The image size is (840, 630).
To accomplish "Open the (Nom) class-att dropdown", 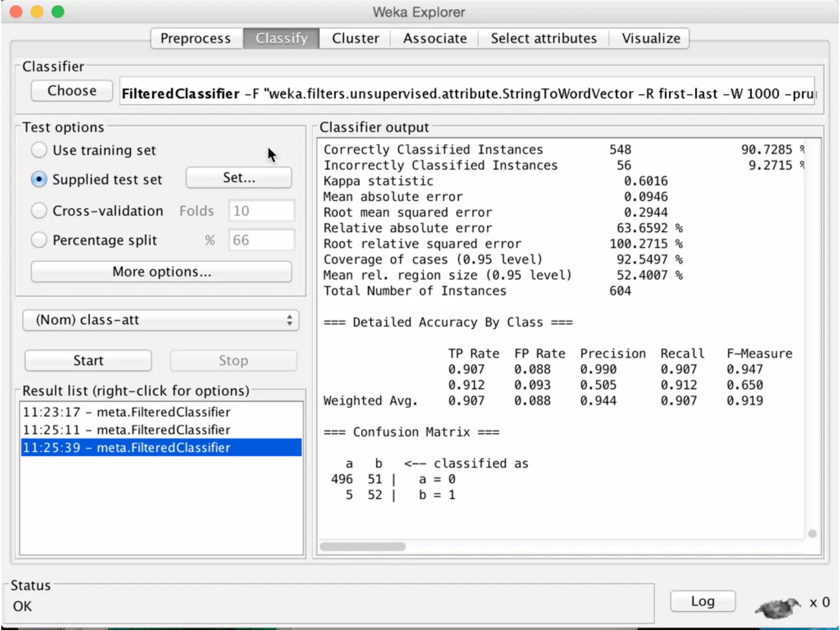I will [161, 320].
